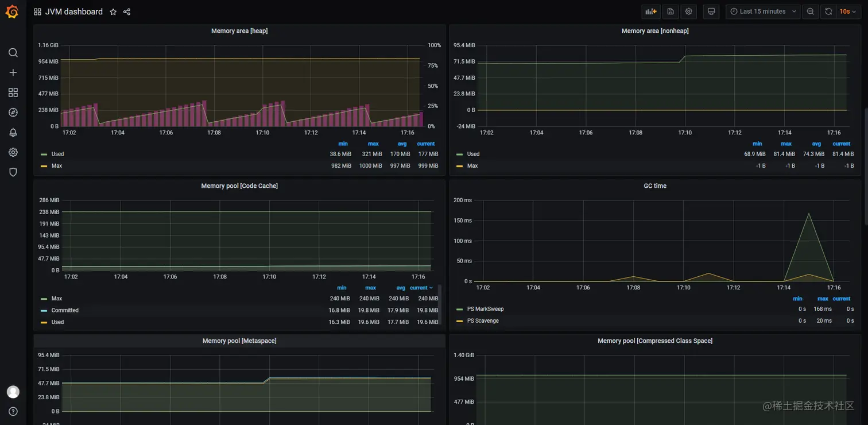Toggle Max series in nonheap legend
The height and width of the screenshot is (425, 868).
point(472,166)
